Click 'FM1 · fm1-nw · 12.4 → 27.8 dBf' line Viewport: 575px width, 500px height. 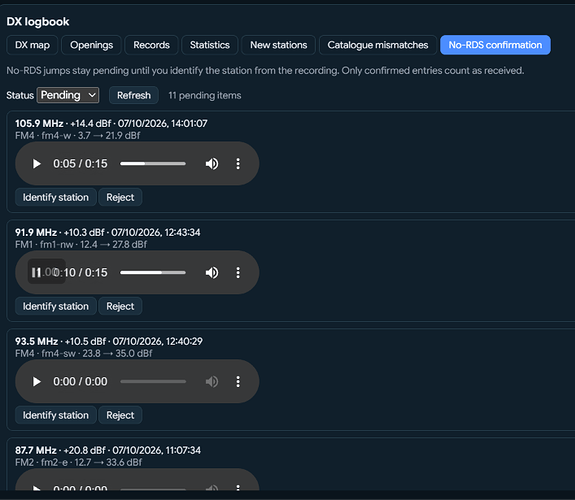tap(81, 245)
